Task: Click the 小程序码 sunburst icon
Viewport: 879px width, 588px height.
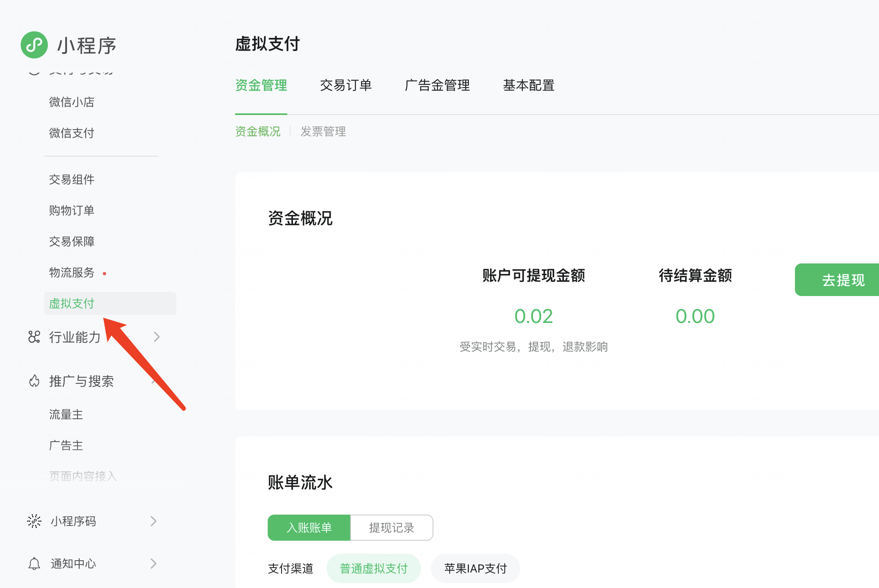Action: 34,521
